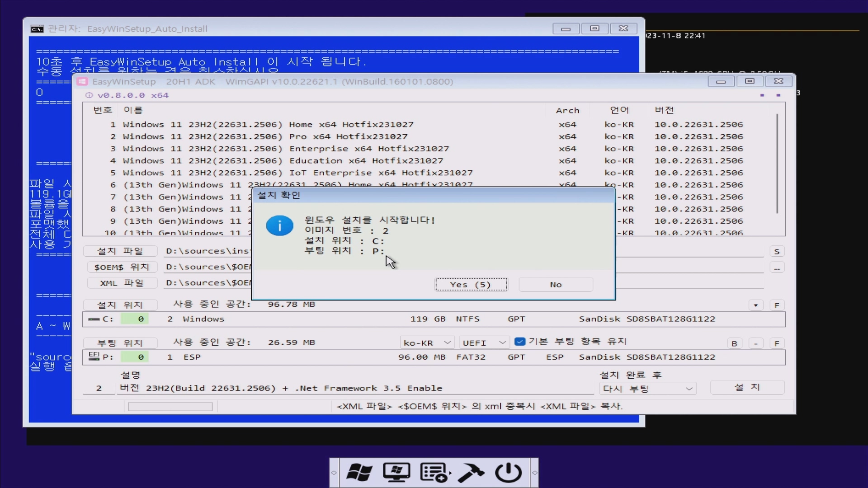
Task: Close the EasyWinSetup window
Action: [x=778, y=81]
